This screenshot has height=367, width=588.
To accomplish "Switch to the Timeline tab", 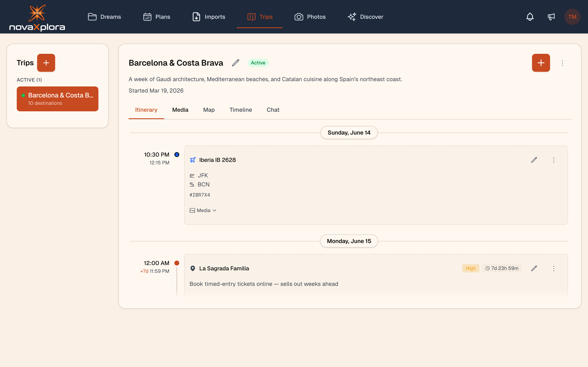I will (x=241, y=110).
